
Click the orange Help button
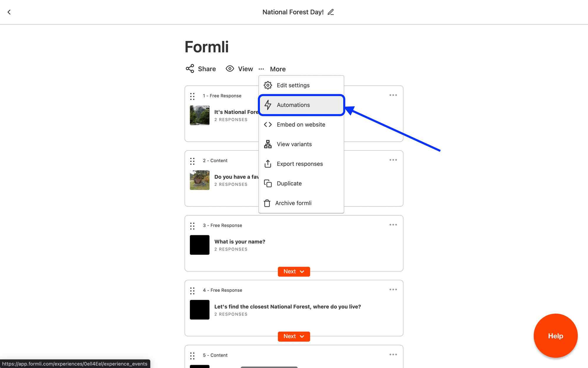tap(555, 336)
